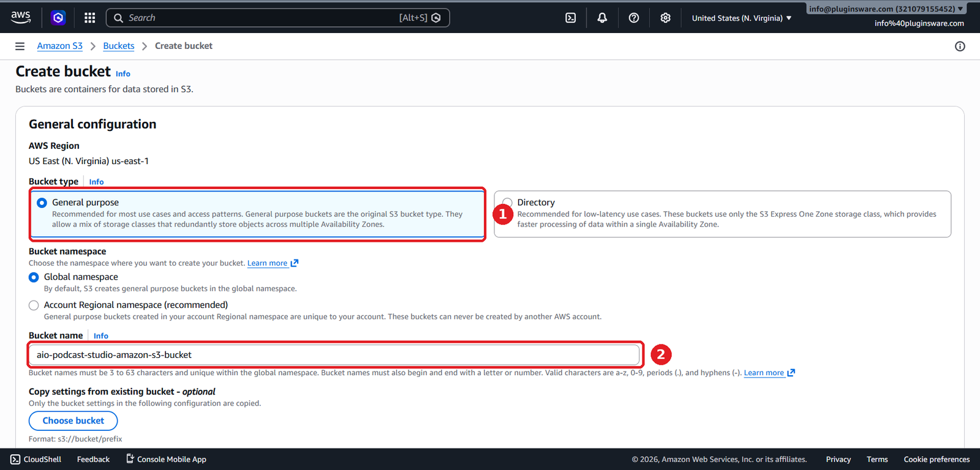Click 'Copy settings from existing bucket' label

[x=122, y=392]
